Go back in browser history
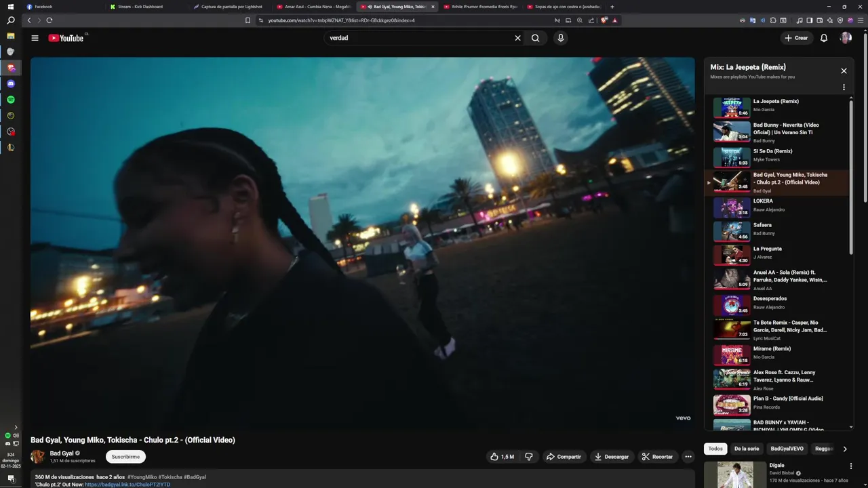 [x=29, y=20]
